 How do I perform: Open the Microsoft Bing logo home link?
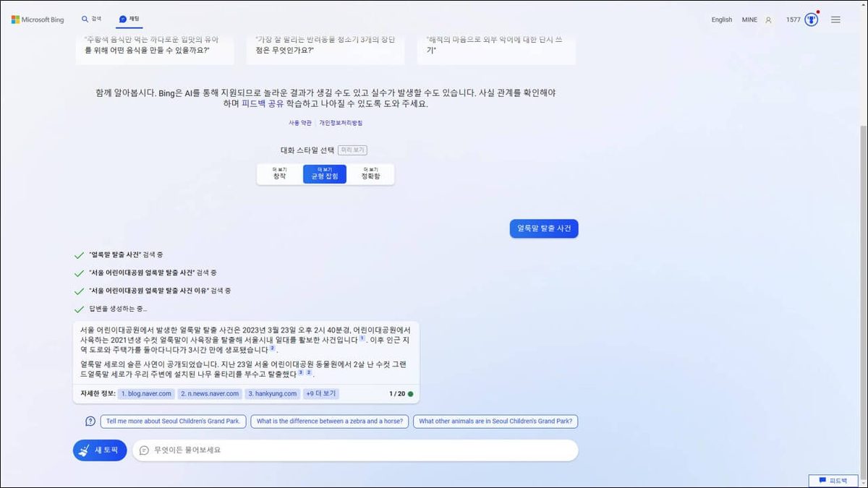coord(38,20)
